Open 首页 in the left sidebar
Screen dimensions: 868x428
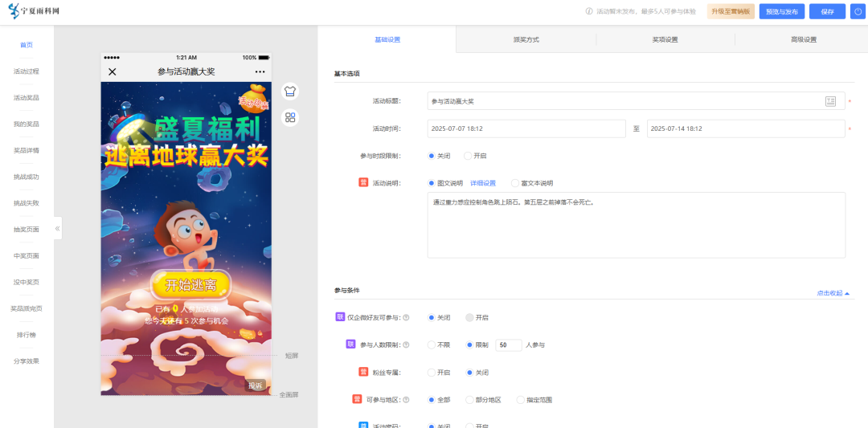coord(27,45)
